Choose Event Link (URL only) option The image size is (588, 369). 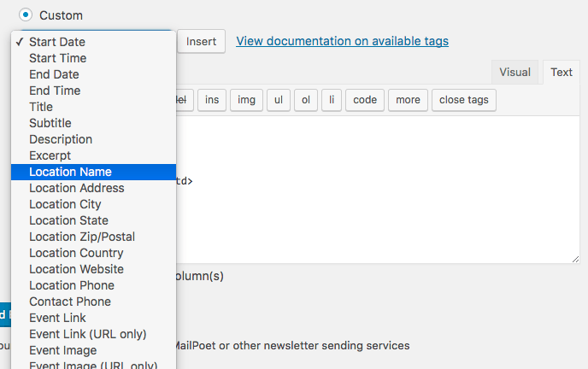[93, 334]
